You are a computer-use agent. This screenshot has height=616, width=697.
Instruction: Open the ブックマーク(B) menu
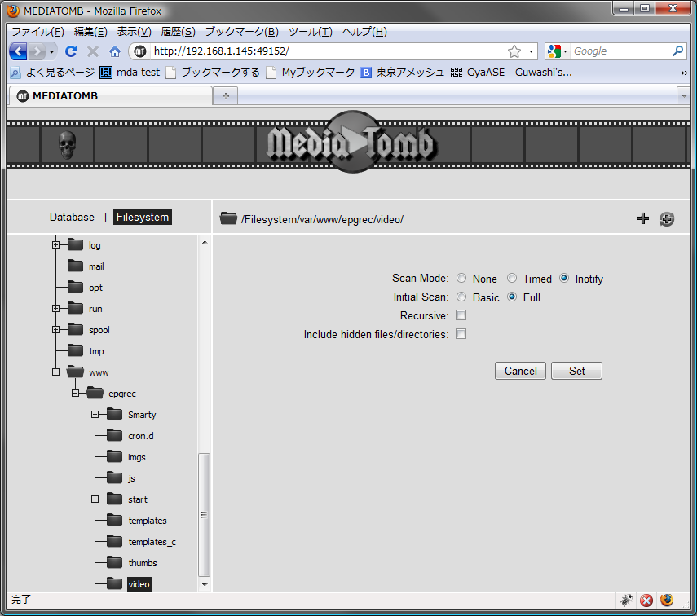242,32
